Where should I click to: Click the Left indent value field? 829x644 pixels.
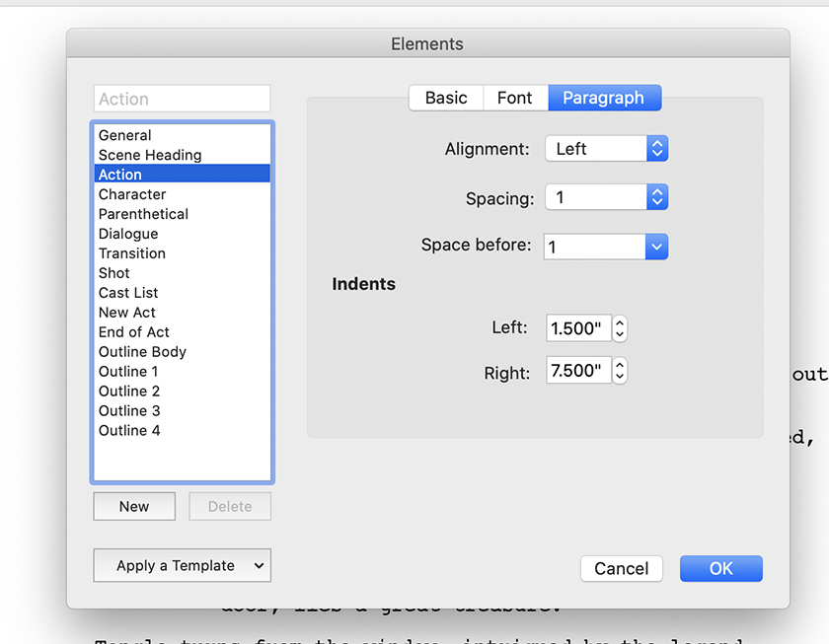(x=578, y=328)
